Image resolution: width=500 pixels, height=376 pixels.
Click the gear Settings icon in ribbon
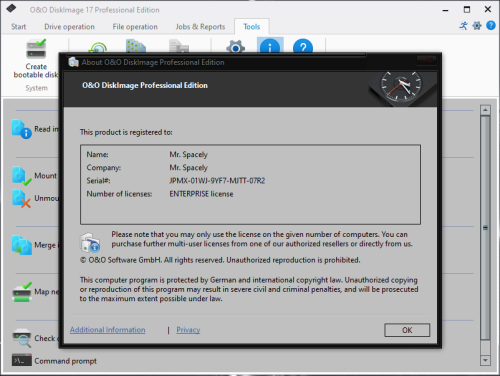[235, 47]
